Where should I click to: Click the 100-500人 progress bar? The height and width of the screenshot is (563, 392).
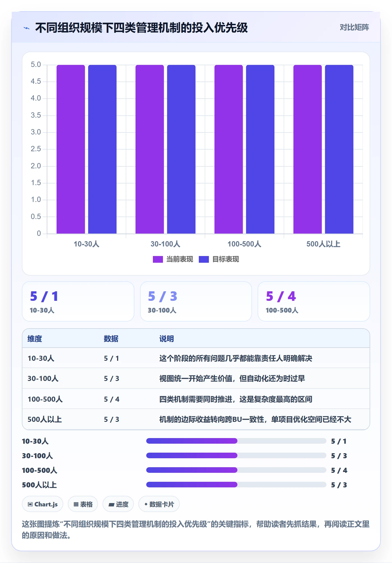click(236, 470)
